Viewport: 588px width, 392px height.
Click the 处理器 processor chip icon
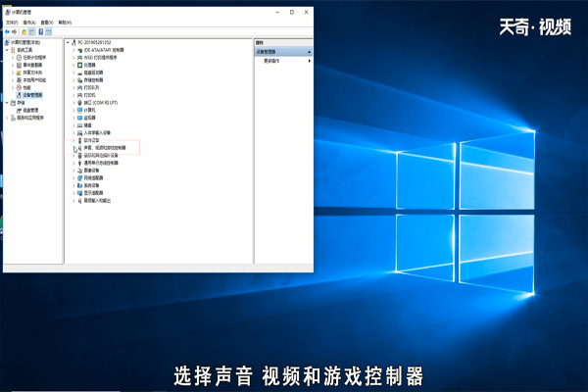(80, 65)
